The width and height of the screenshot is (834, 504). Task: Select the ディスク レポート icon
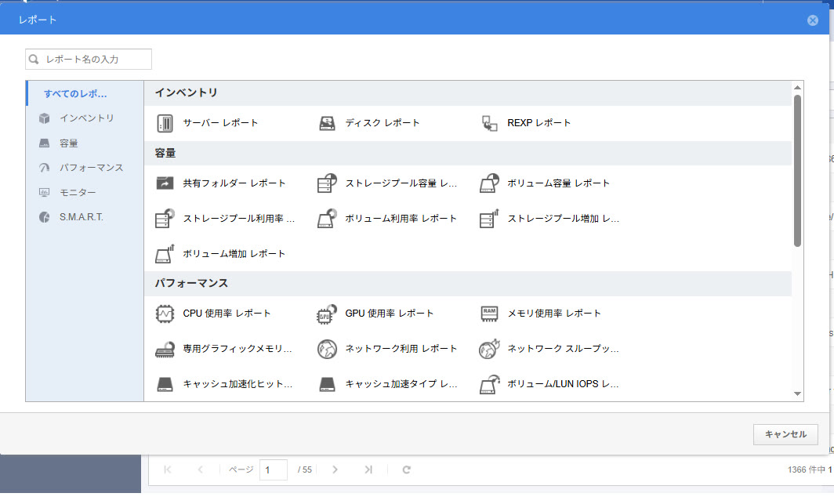327,123
